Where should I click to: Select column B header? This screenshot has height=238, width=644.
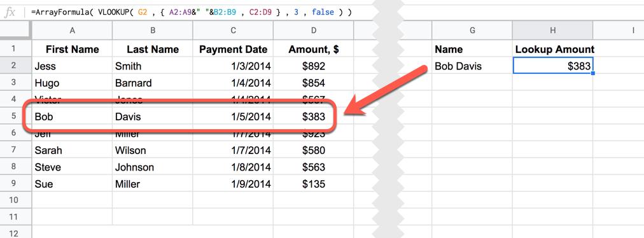(x=152, y=30)
